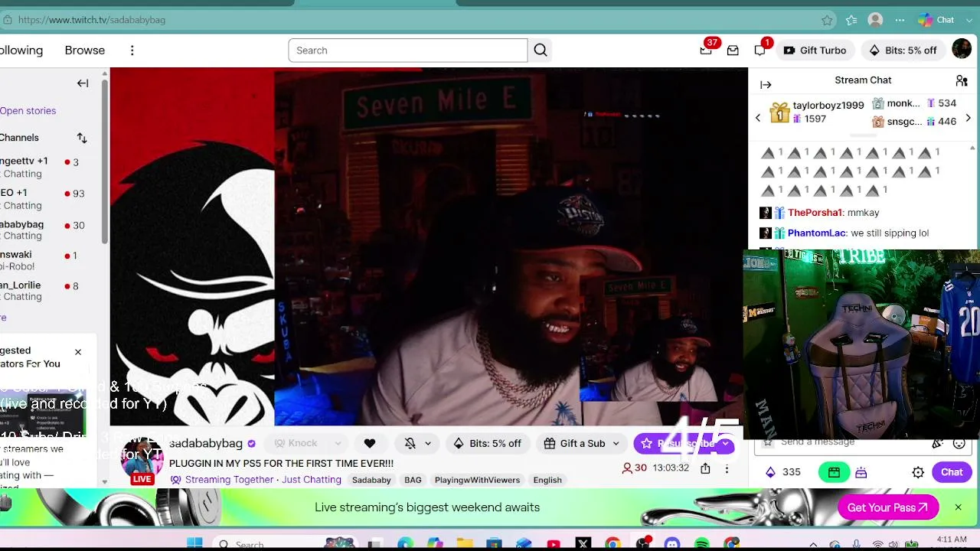
Task: Open Spotify from the taskbar
Action: point(702,544)
